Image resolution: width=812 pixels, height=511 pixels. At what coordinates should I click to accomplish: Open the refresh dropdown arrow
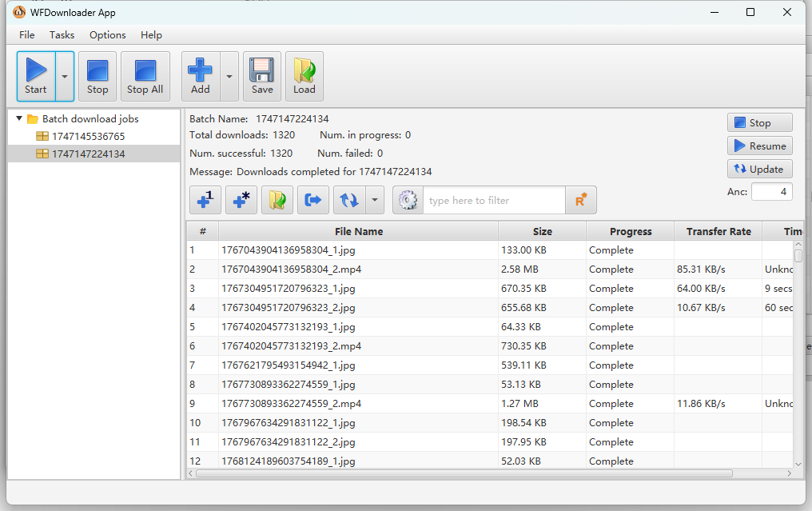375,200
